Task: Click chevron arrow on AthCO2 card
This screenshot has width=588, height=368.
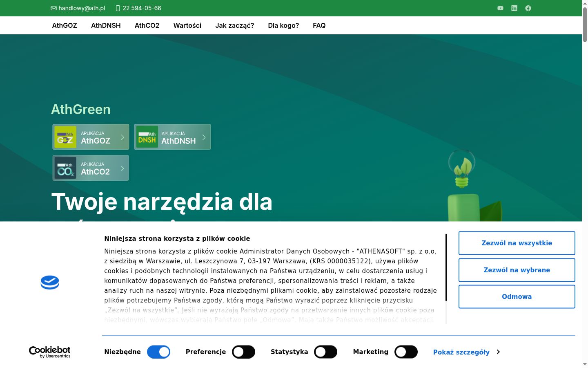Action: coord(122,168)
